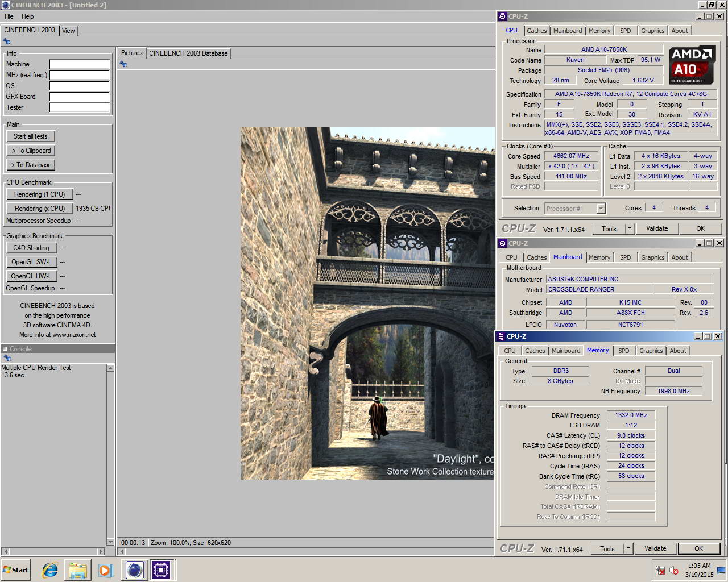The image size is (728, 582).
Task: Click the To Clipboard button
Action: [x=31, y=151]
